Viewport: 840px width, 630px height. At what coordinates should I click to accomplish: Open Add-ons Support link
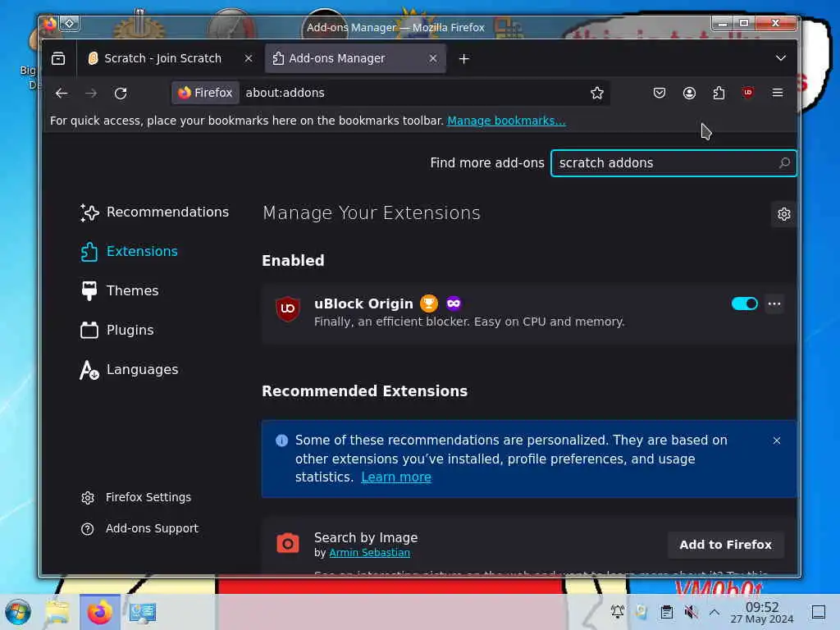point(139,529)
